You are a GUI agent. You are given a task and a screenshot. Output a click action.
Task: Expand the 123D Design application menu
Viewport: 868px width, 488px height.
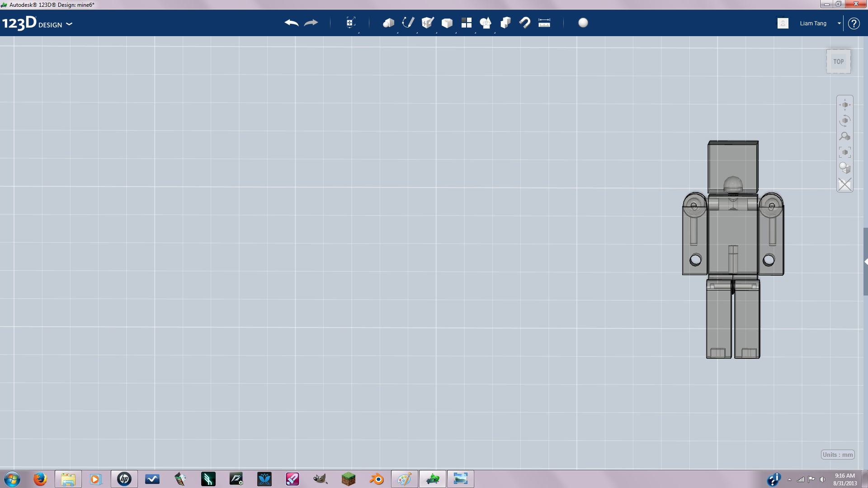click(x=69, y=24)
